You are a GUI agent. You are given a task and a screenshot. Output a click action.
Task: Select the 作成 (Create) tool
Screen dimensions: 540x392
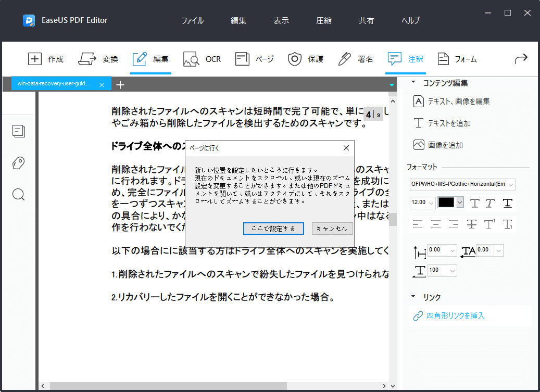point(46,59)
